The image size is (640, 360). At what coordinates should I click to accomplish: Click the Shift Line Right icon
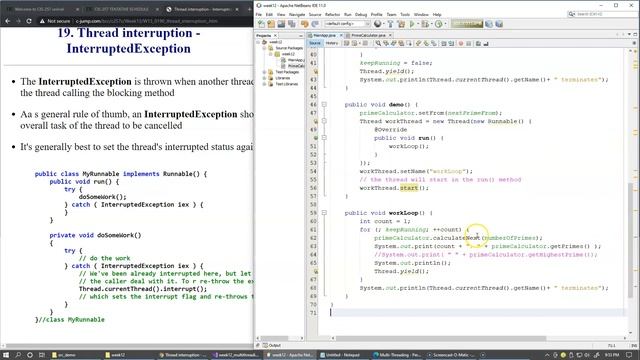coord(451,43)
